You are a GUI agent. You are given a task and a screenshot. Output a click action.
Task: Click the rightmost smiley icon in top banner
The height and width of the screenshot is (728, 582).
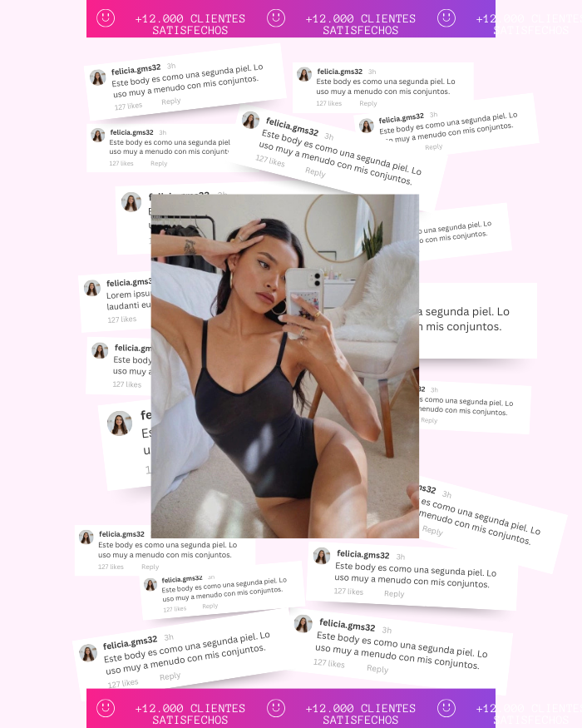click(x=446, y=18)
